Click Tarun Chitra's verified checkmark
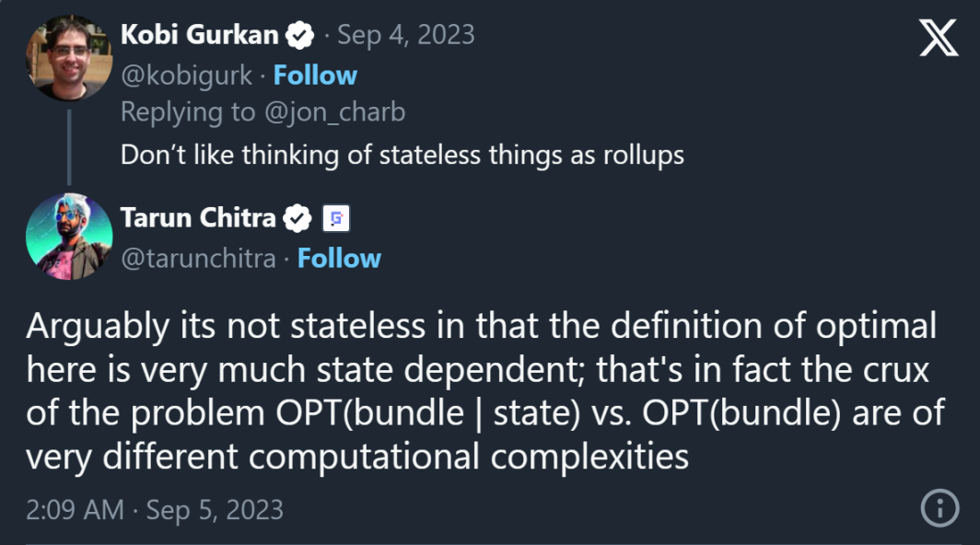This screenshot has width=980, height=545. coord(297,219)
